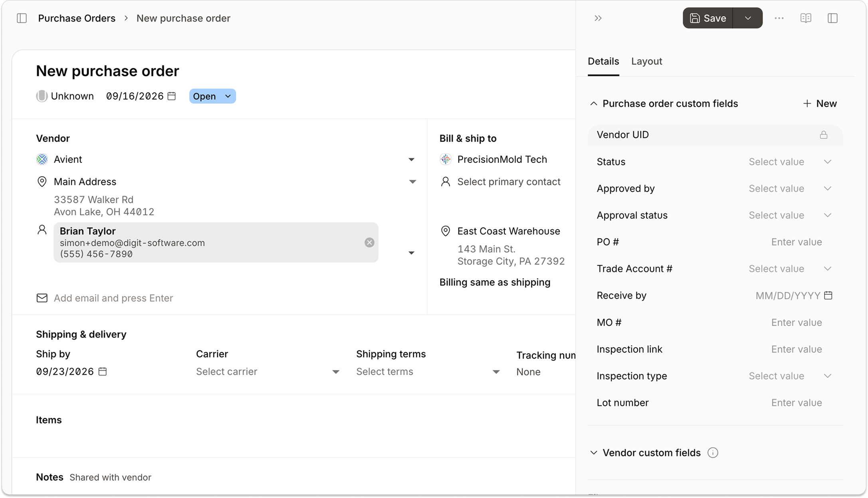Open the Status custom field dropdown

pyautogui.click(x=790, y=162)
